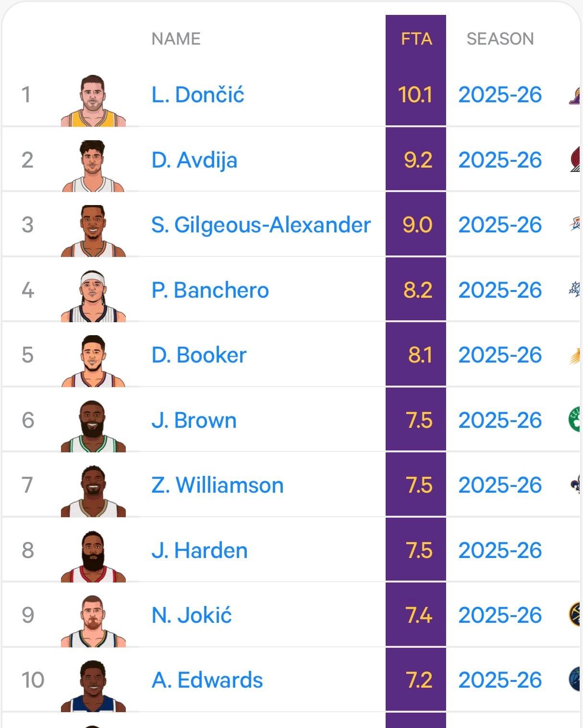Open the Z. Williamson player link
The image size is (583, 728).
coord(217,485)
